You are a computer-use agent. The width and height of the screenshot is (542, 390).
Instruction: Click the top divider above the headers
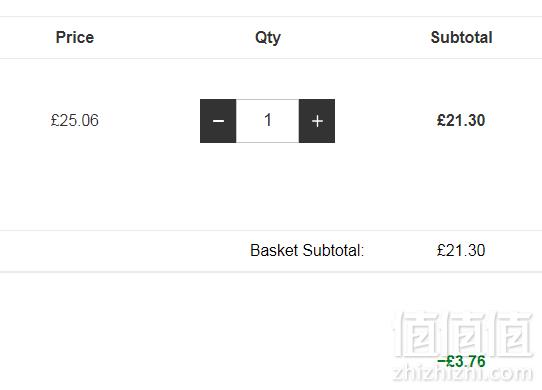tap(271, 17)
